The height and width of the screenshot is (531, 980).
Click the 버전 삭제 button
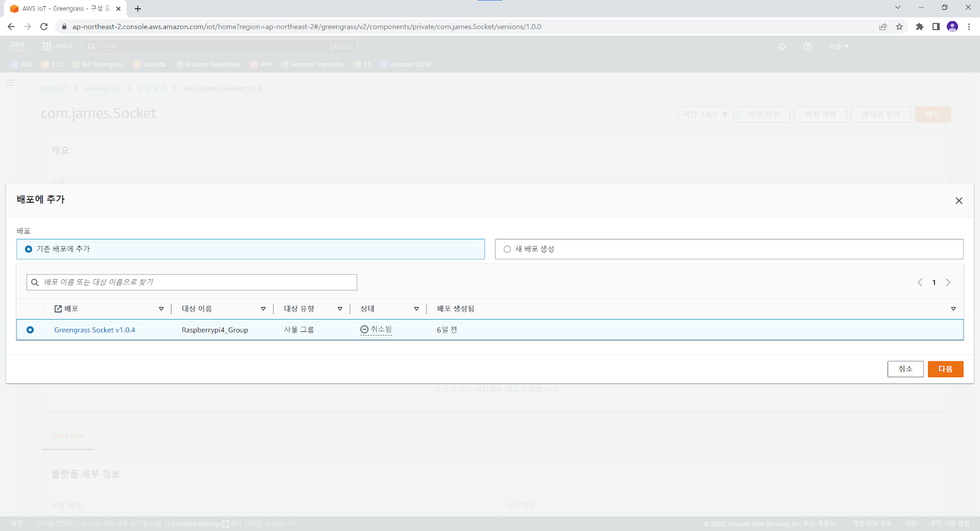pyautogui.click(x=820, y=115)
